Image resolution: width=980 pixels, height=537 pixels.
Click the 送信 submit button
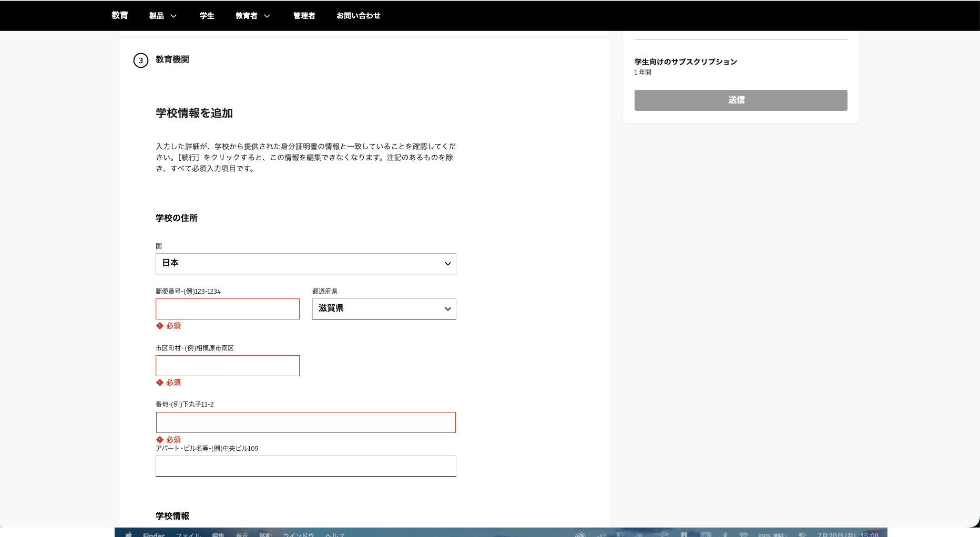[x=740, y=100]
